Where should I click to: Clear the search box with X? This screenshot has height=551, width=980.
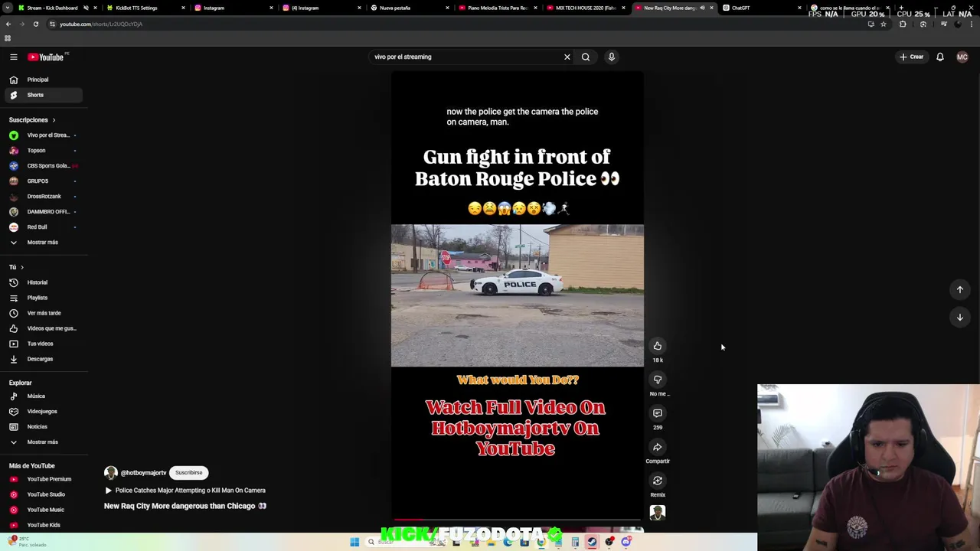567,57
